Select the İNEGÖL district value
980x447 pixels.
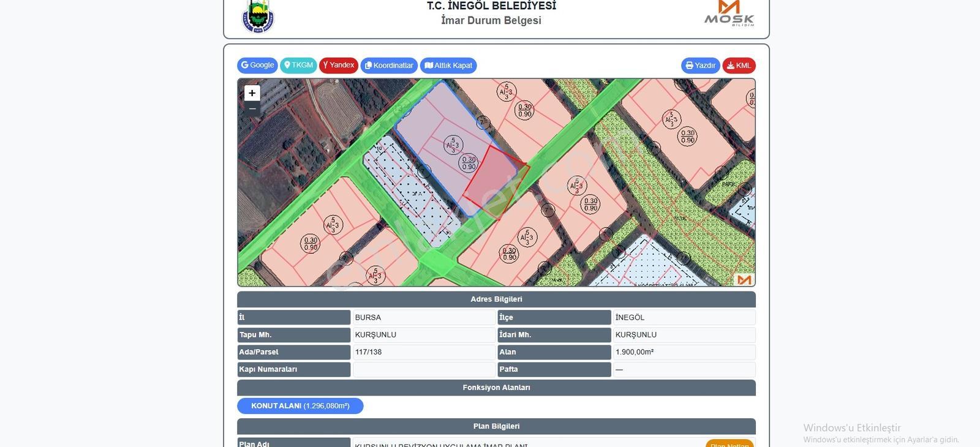click(x=684, y=317)
